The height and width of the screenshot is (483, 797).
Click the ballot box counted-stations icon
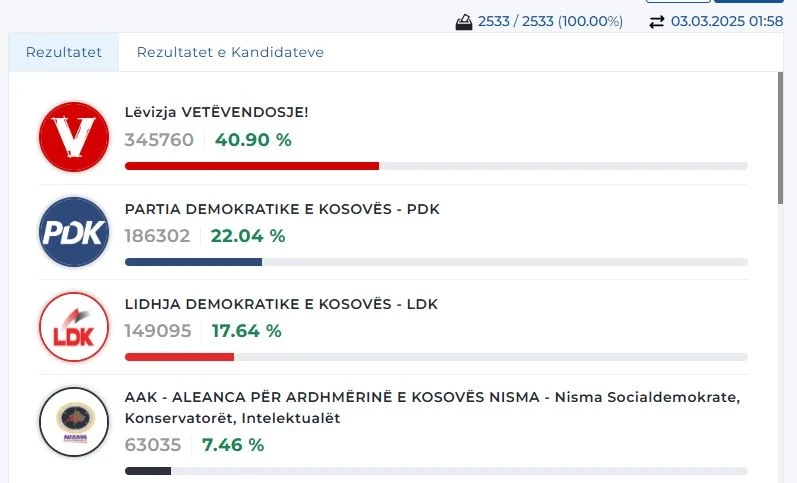pos(464,22)
